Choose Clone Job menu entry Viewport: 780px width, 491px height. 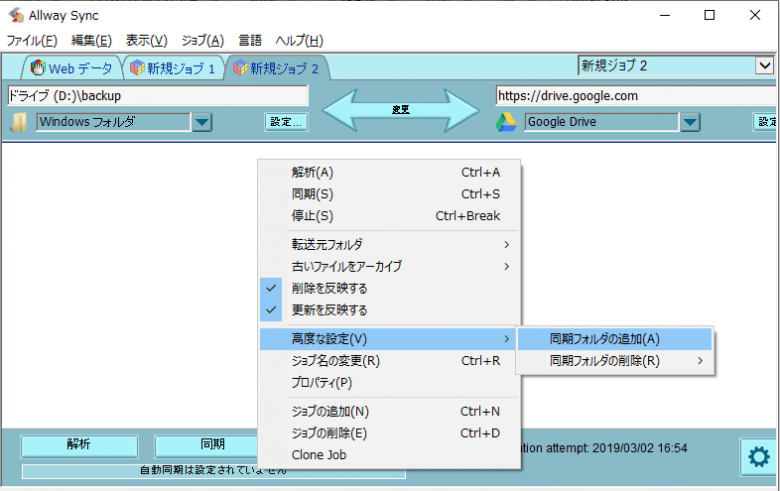390,455
